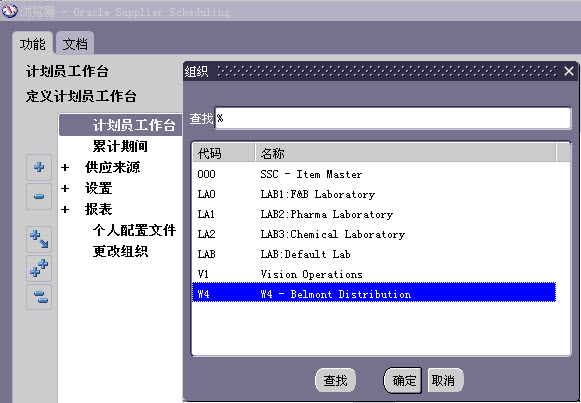Click code cell 000

[206, 174]
